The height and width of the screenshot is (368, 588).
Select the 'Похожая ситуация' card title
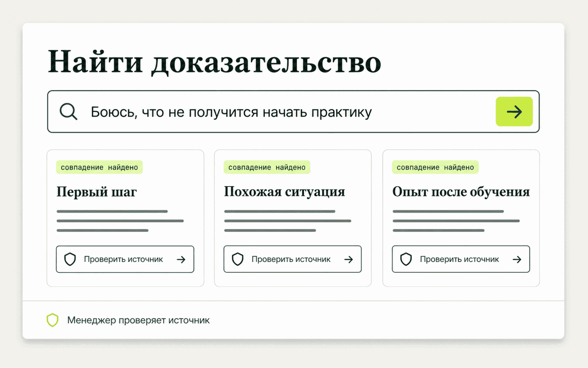coord(284,192)
